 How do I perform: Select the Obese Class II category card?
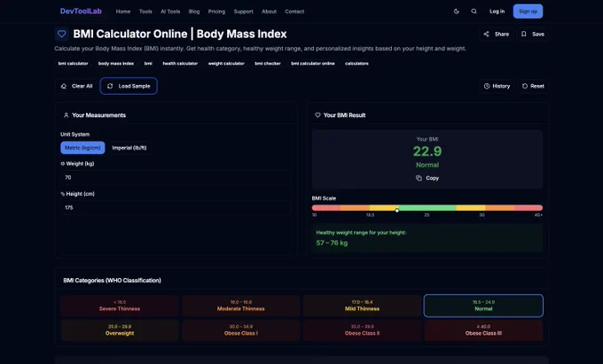[363, 330]
